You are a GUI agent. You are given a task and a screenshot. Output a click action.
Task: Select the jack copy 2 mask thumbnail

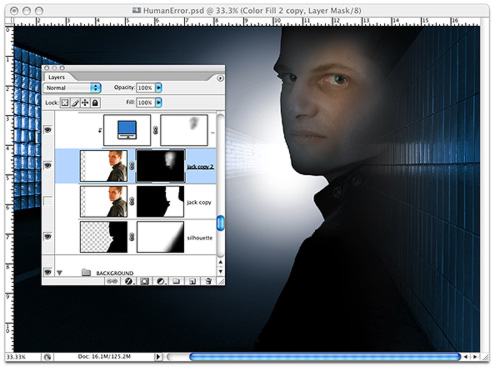click(x=161, y=166)
